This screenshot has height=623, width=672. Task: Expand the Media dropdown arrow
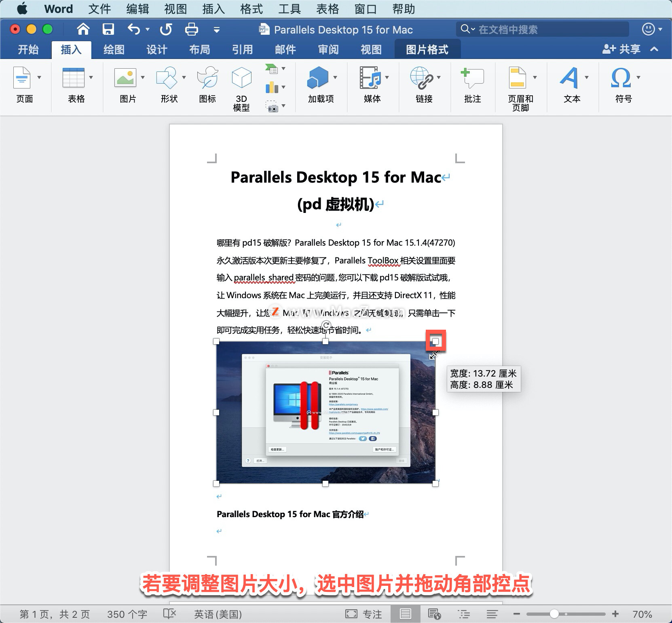pyautogui.click(x=387, y=77)
